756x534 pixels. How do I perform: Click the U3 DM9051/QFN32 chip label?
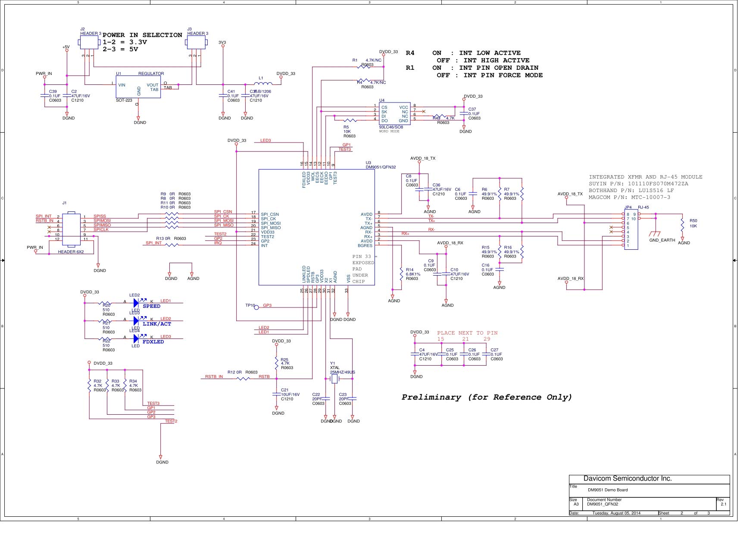[x=381, y=165]
